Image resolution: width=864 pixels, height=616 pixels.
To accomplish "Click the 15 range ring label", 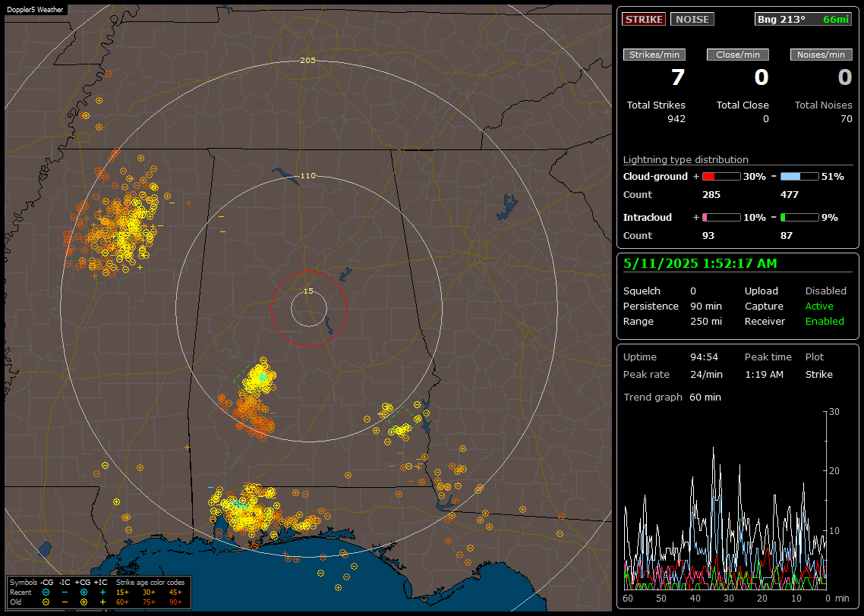I will pyautogui.click(x=308, y=291).
